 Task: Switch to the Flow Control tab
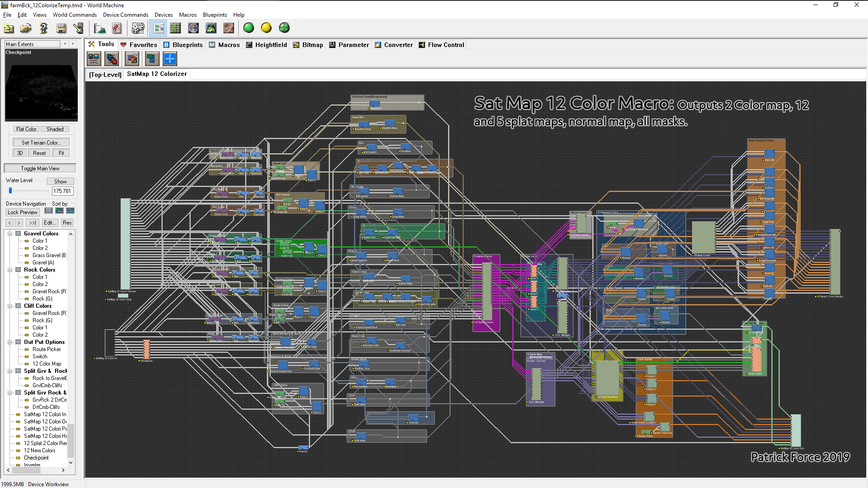[x=441, y=45]
